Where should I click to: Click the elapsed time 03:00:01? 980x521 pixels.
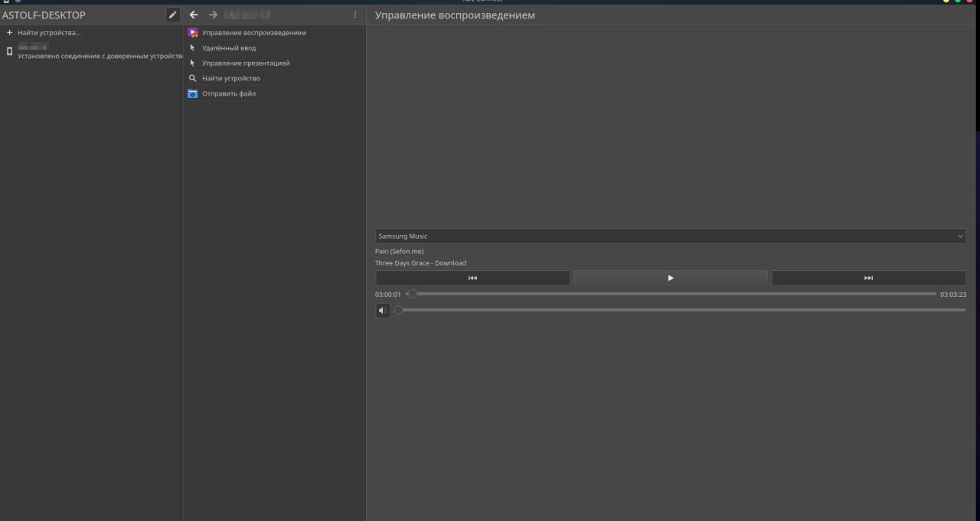click(388, 295)
